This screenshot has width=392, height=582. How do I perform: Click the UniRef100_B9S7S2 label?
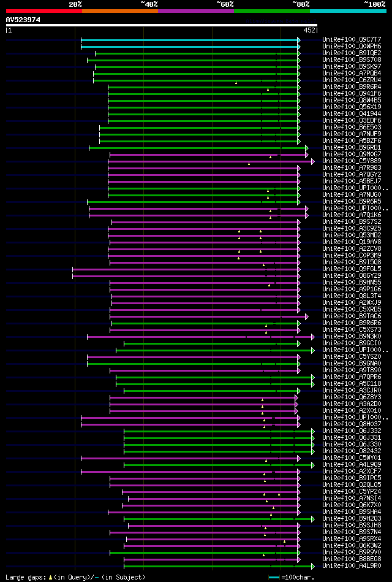pyautogui.click(x=352, y=222)
